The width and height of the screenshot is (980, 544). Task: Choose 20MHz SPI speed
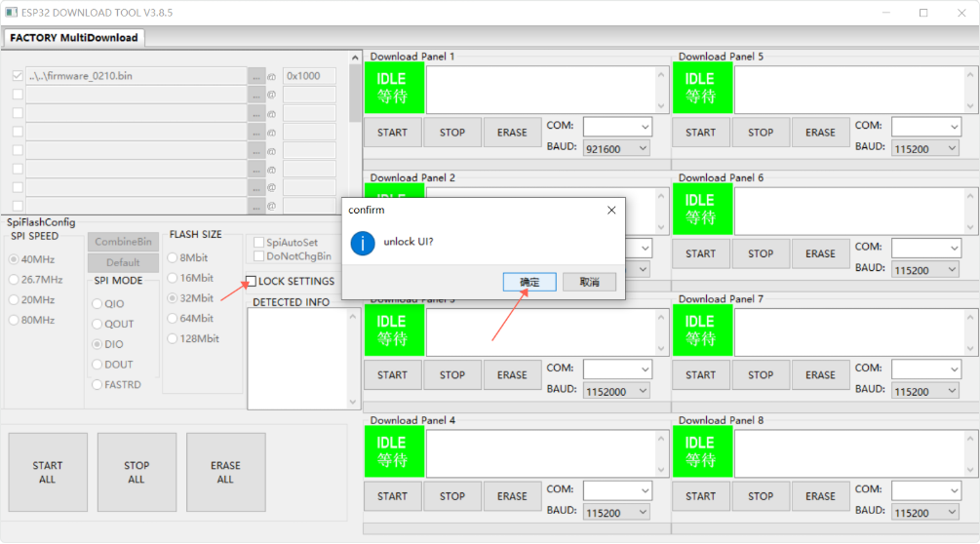pyautogui.click(x=14, y=300)
